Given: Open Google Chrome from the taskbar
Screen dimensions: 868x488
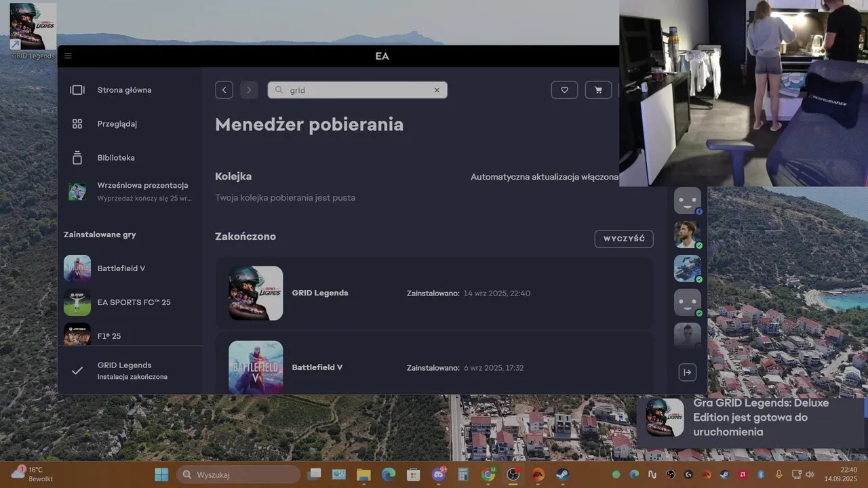Looking at the screenshot, I should click(488, 474).
